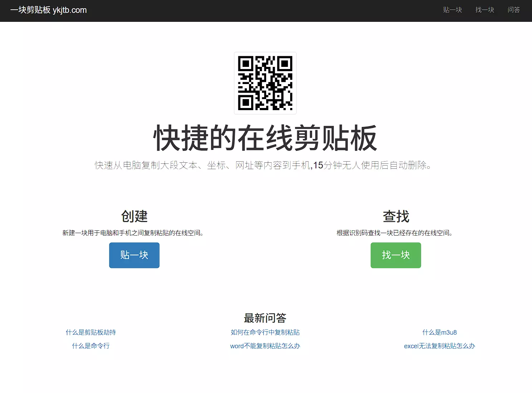Open the excel无法复制粘贴怎么办 link
Image resolution: width=532 pixels, height=393 pixels.
point(439,346)
